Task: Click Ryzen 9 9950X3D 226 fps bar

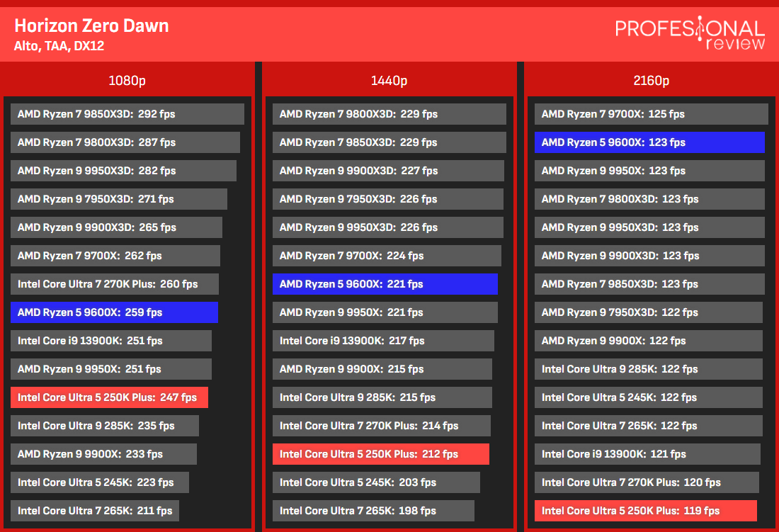Action: click(387, 227)
